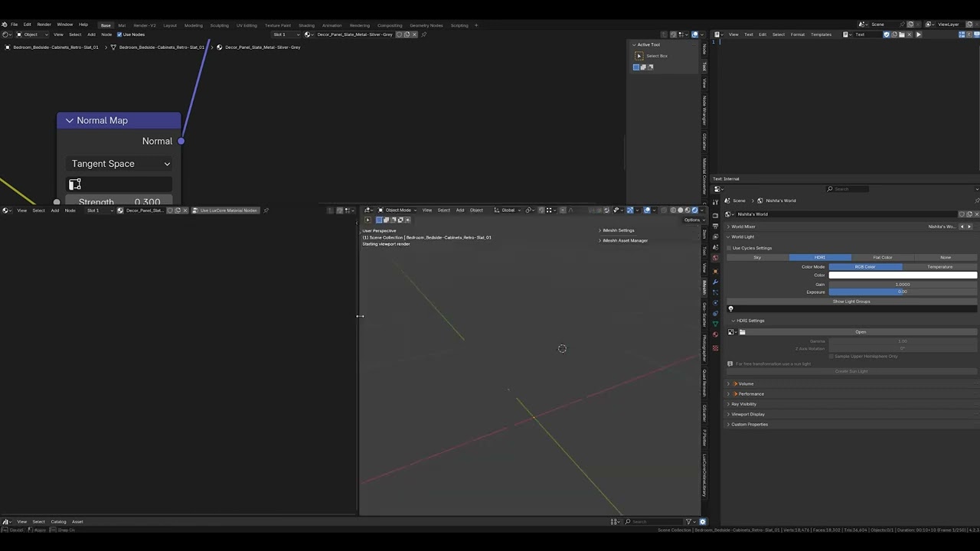The width and height of the screenshot is (980, 551).
Task: Adjust Strength slider on Normal Map node
Action: [119, 201]
